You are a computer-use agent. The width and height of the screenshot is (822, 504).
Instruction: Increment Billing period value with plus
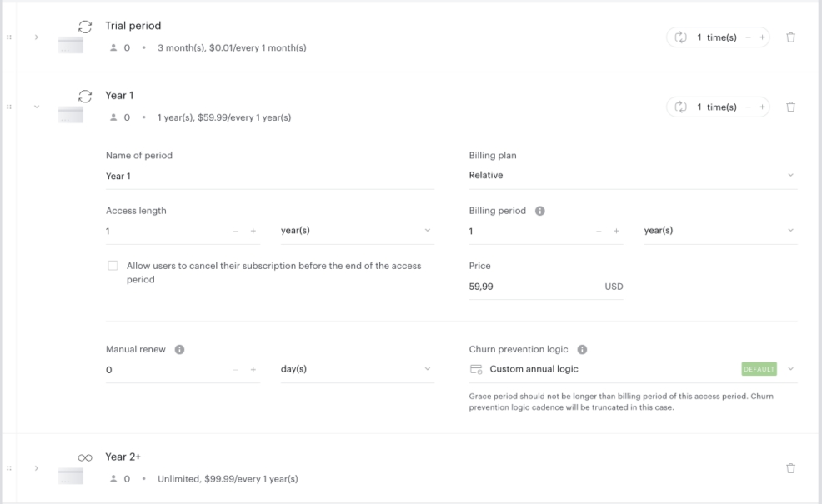pyautogui.click(x=616, y=231)
